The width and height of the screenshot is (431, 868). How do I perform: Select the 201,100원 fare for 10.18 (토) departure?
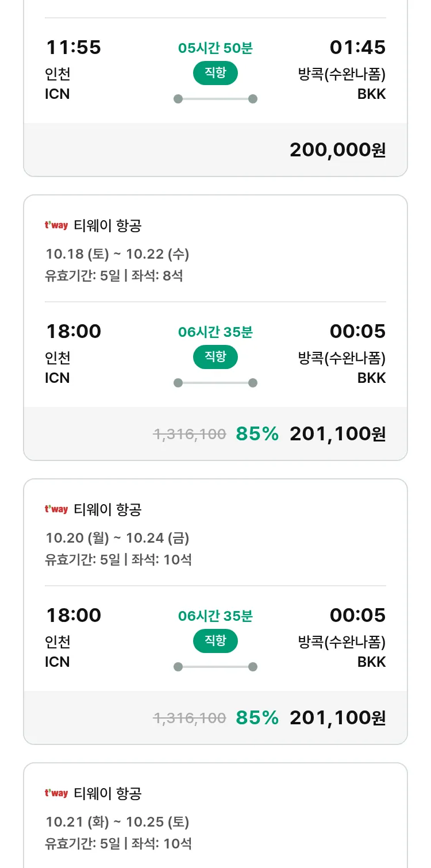(x=337, y=434)
